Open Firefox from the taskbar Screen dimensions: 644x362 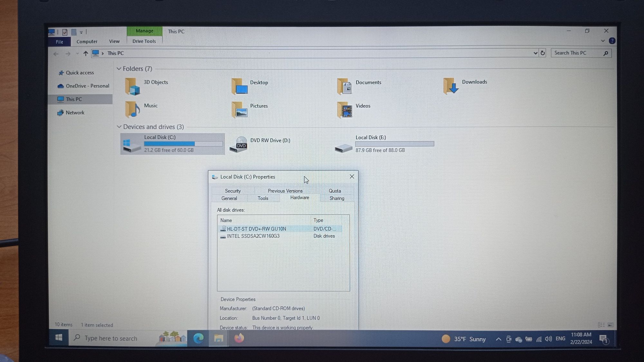click(239, 338)
